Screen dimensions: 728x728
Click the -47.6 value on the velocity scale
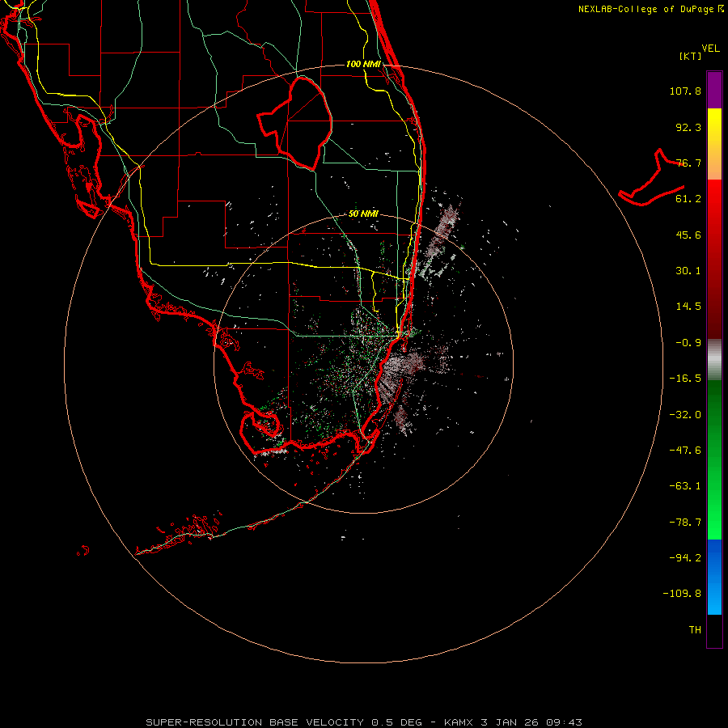[x=685, y=451]
